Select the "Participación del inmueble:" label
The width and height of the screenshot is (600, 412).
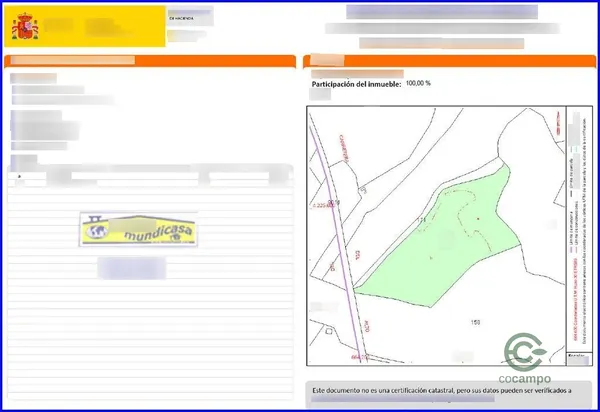pos(356,84)
